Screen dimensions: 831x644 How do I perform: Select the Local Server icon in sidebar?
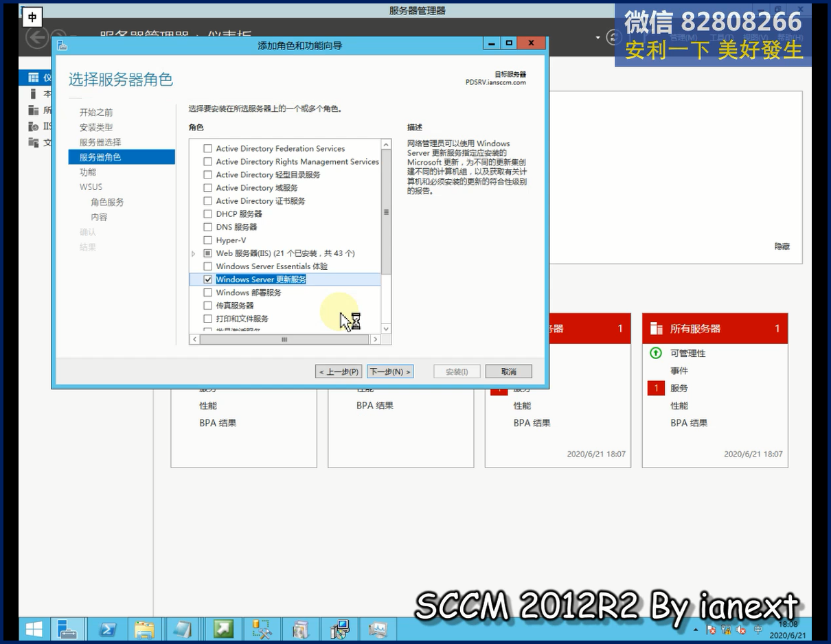[32, 94]
